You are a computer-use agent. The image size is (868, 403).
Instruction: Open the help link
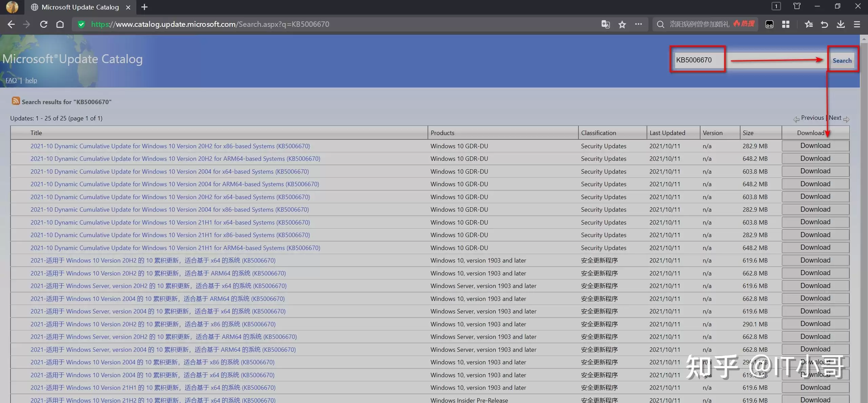(31, 80)
